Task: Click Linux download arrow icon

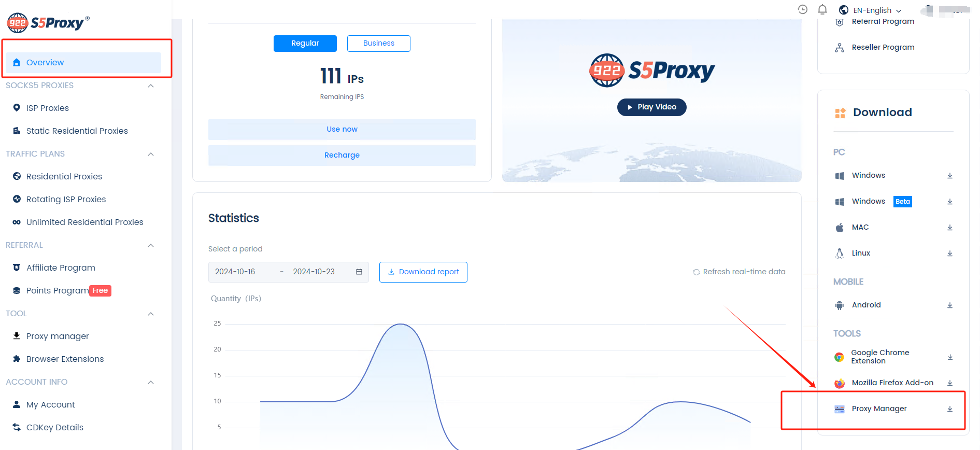Action: (949, 254)
